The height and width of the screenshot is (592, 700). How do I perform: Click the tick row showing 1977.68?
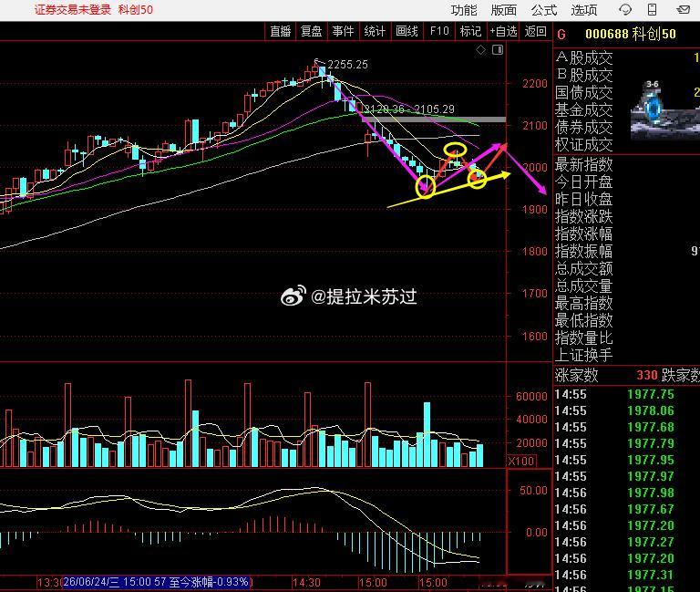[626, 427]
